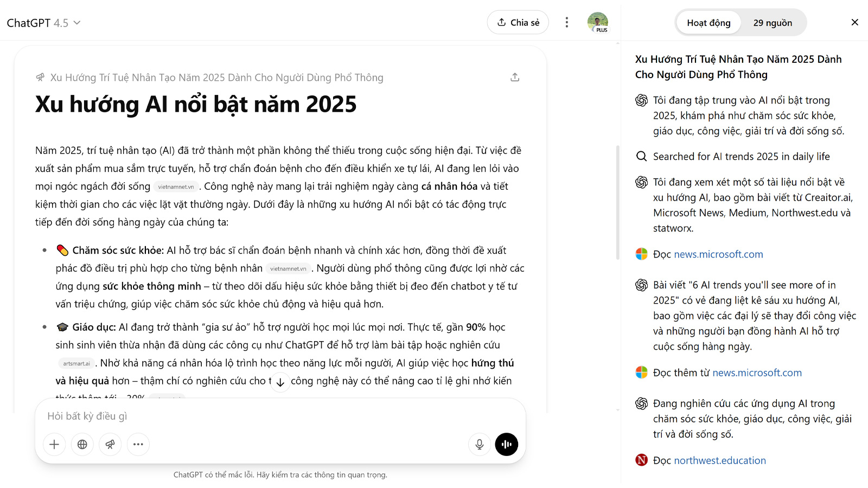Click the report's vertical scrollbar

click(x=617, y=202)
